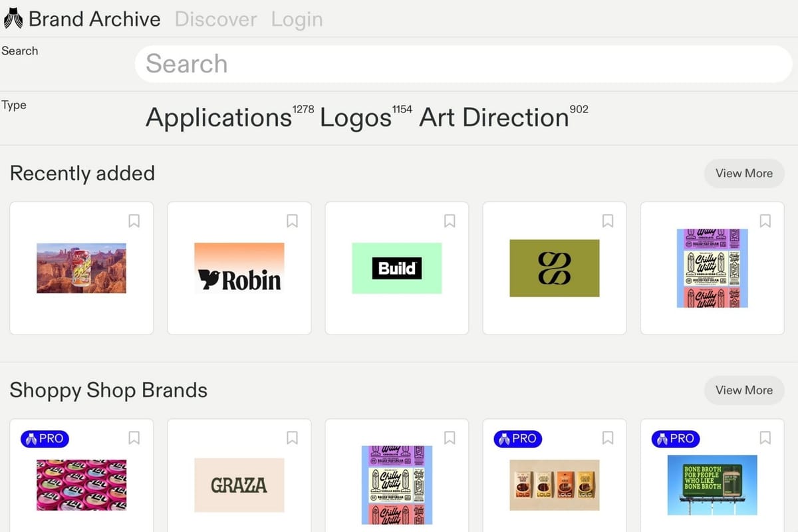View More recently added brands

tap(743, 173)
